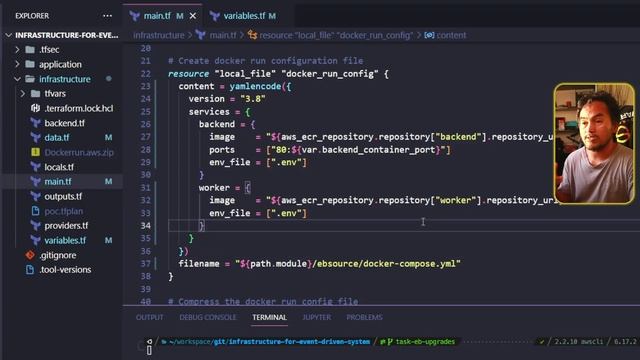Click comment "Create docker run configuration file"

click(266, 61)
